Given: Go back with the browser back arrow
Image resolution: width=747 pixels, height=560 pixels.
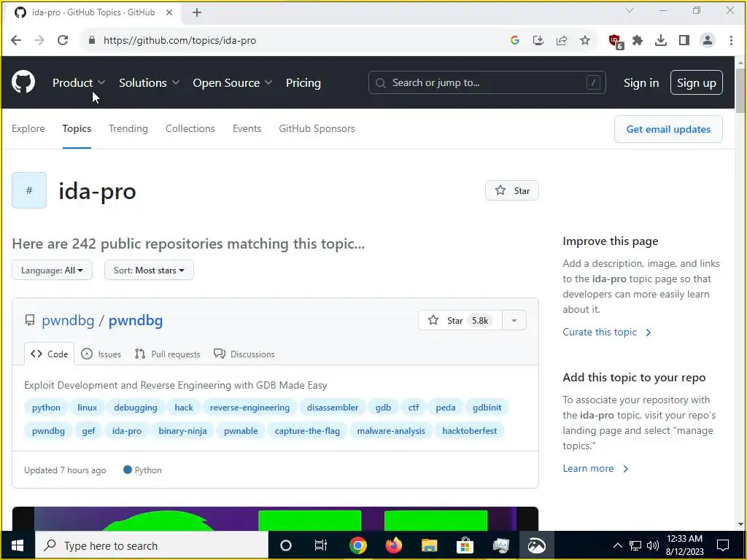Looking at the screenshot, I should pos(16,41).
